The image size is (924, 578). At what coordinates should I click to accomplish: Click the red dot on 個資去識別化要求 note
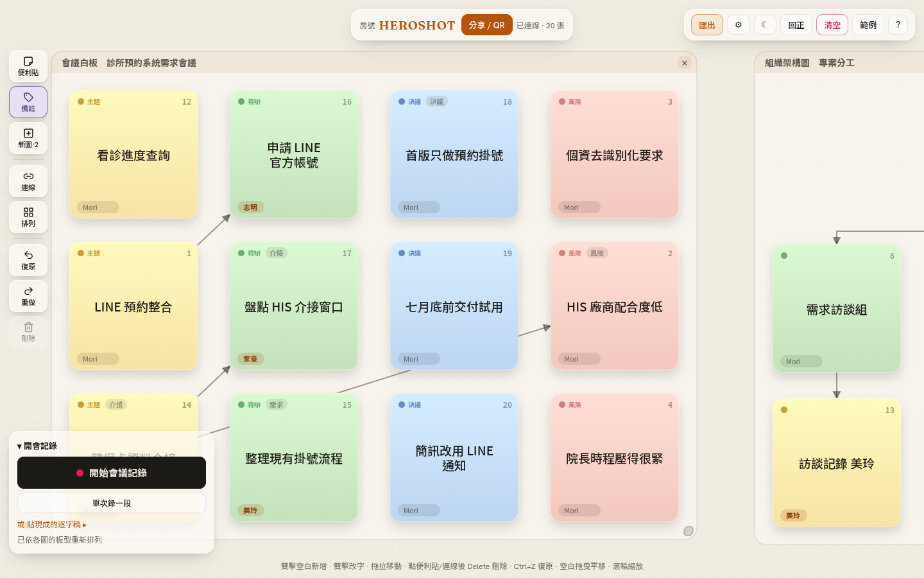(x=562, y=101)
